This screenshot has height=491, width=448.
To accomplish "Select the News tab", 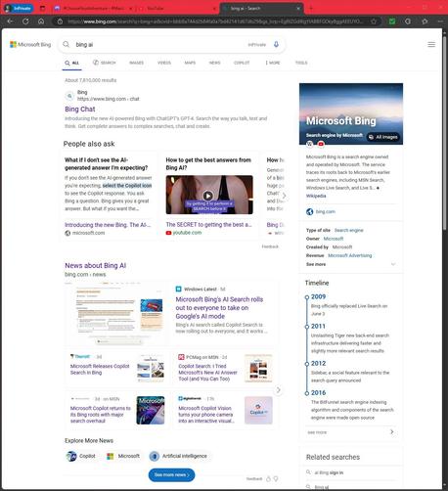I will (x=214, y=63).
